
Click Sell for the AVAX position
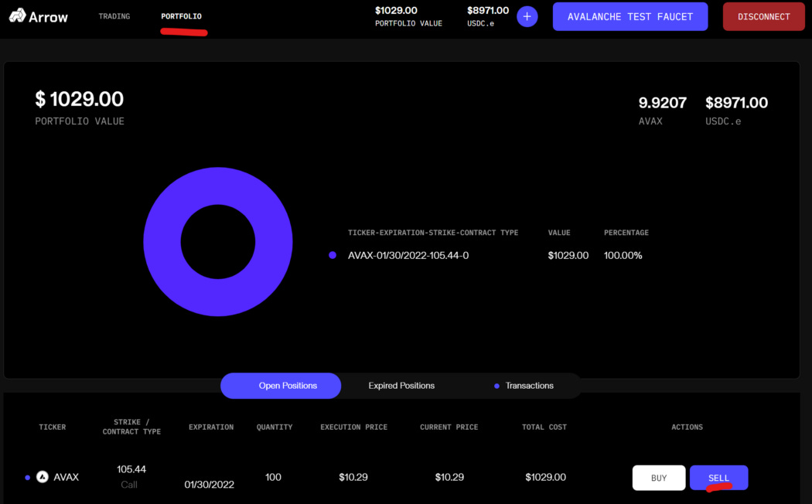718,478
